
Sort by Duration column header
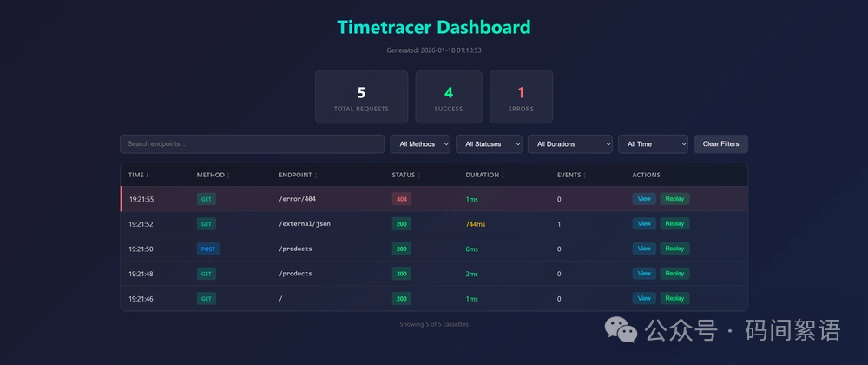point(485,175)
